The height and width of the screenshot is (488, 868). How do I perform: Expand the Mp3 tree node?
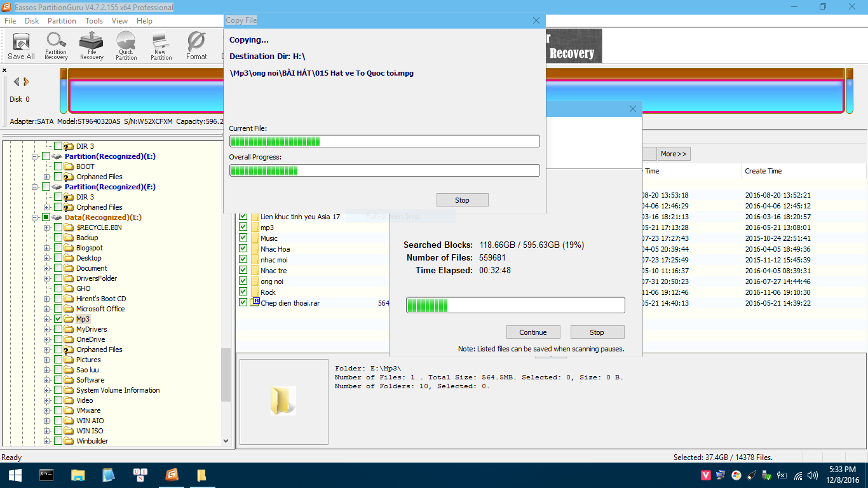[x=46, y=319]
